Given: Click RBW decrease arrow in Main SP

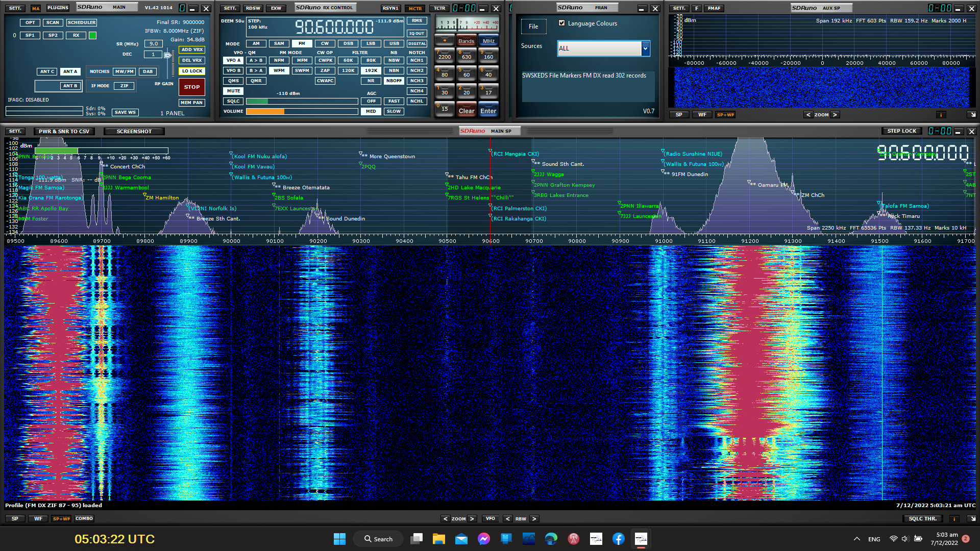Looking at the screenshot, I should [x=507, y=519].
